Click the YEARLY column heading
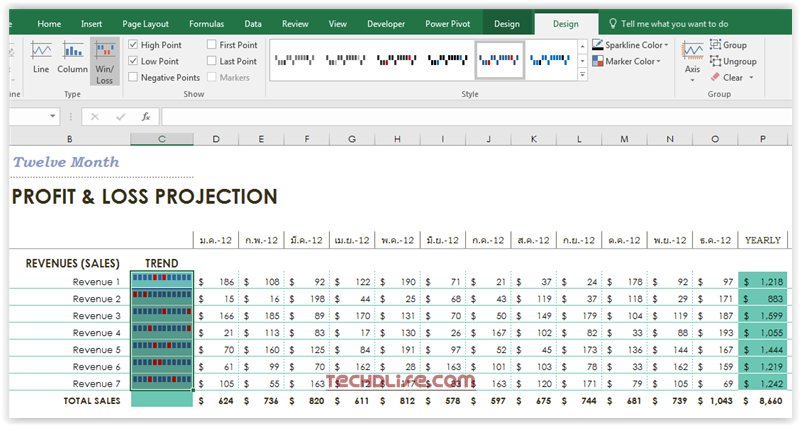Viewport: 800px width, 426px height. (763, 240)
